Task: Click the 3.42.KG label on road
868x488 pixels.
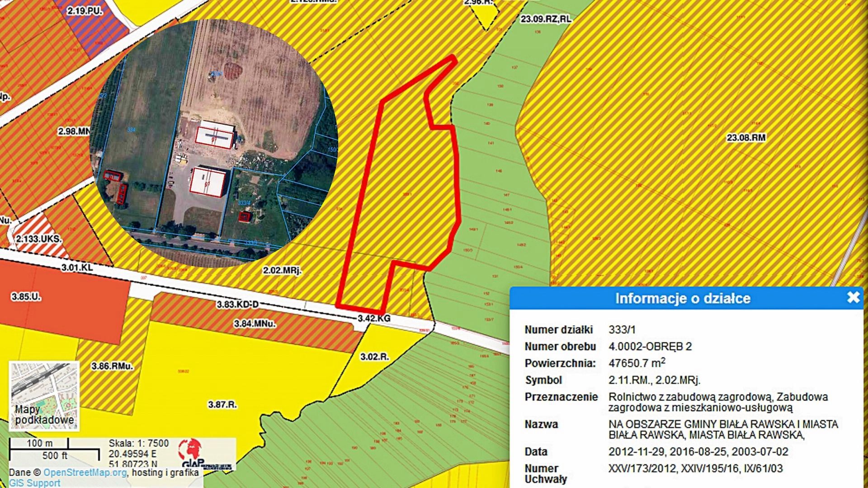Action: click(374, 319)
